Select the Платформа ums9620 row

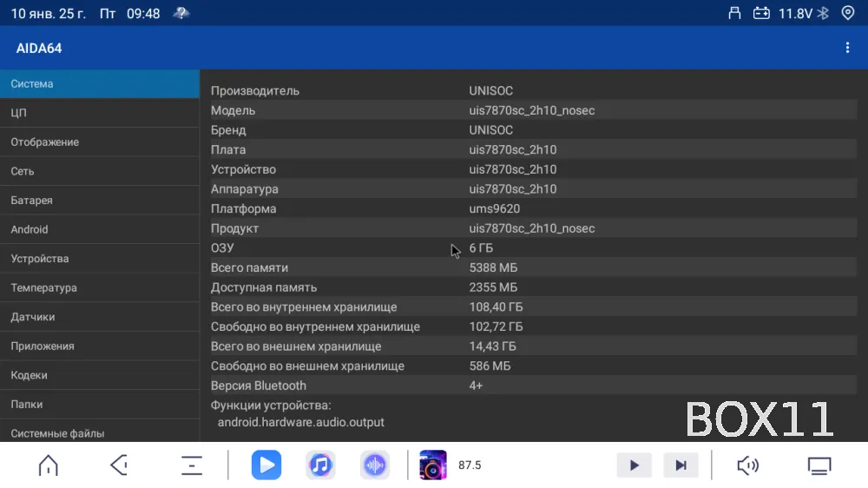point(534,208)
